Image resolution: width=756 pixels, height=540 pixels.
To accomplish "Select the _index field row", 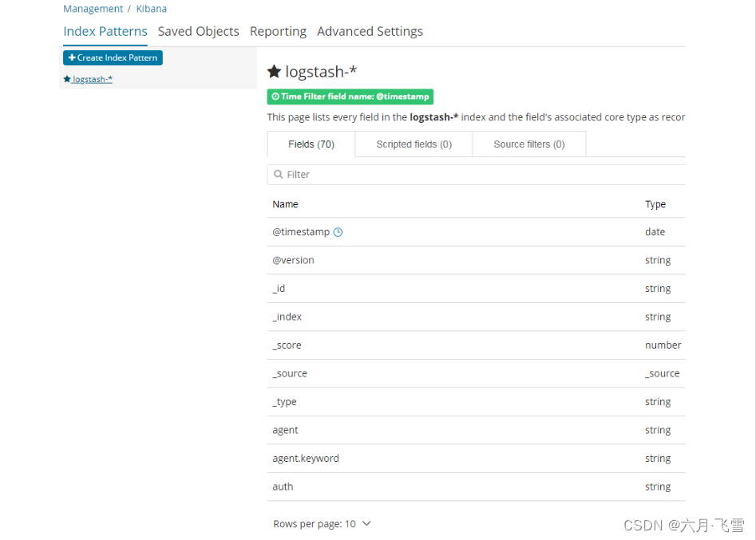I will tap(477, 317).
